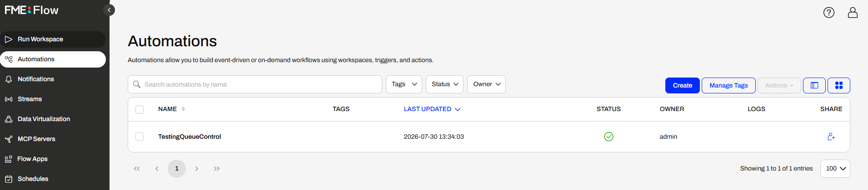Change the page size dropdown showing 100
868x190 pixels.
tap(835, 168)
